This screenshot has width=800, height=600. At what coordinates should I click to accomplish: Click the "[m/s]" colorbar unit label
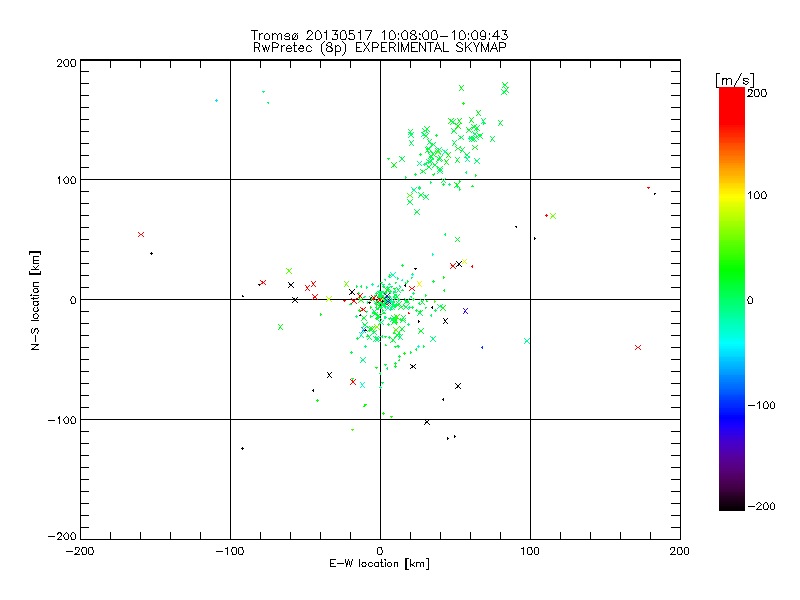click(x=735, y=80)
